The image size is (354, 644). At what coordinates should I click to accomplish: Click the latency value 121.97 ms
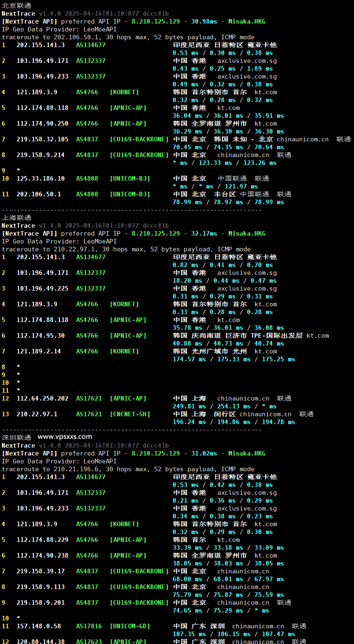click(x=241, y=186)
